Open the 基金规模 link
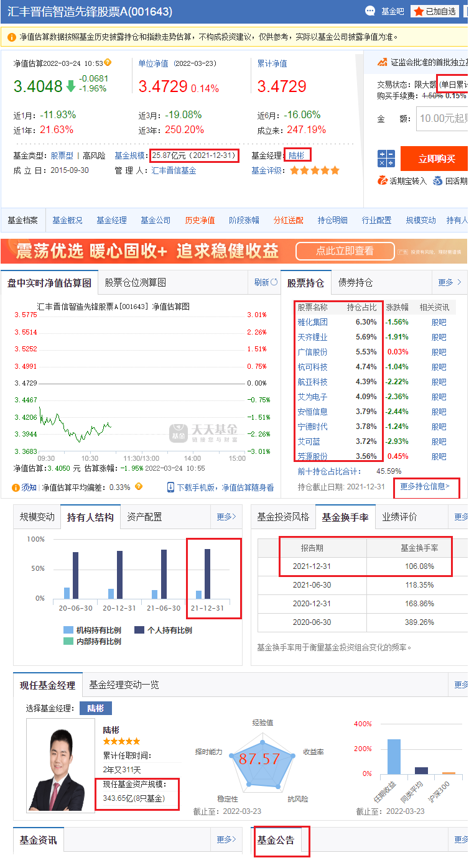474x868 pixels. coord(129,155)
